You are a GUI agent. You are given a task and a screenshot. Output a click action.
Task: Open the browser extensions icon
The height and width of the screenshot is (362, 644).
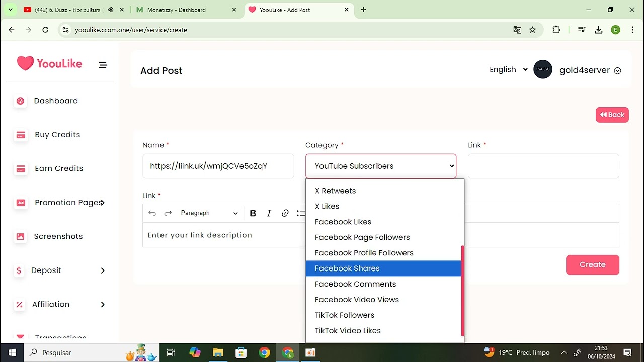[x=556, y=30]
